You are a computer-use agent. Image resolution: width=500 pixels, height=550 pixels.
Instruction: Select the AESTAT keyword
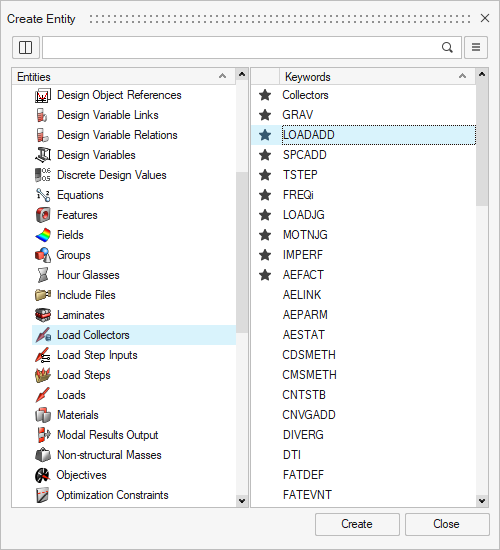tap(304, 335)
